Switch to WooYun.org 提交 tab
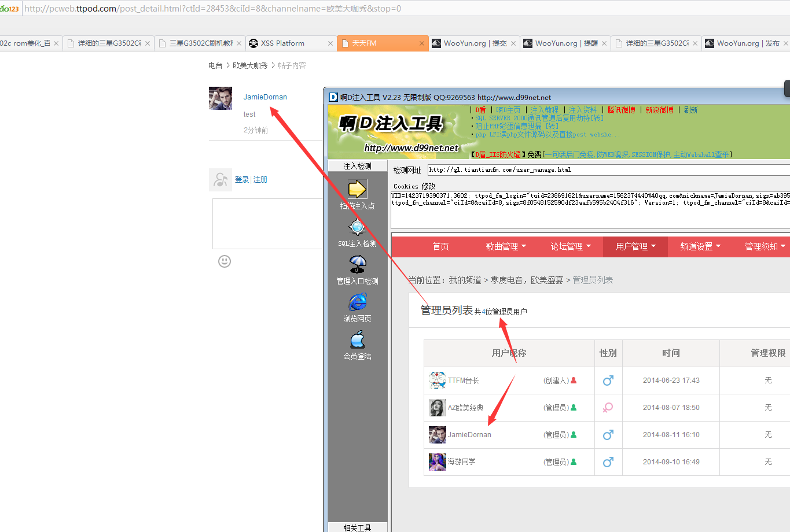Image resolution: width=790 pixels, height=532 pixels. tap(475, 43)
